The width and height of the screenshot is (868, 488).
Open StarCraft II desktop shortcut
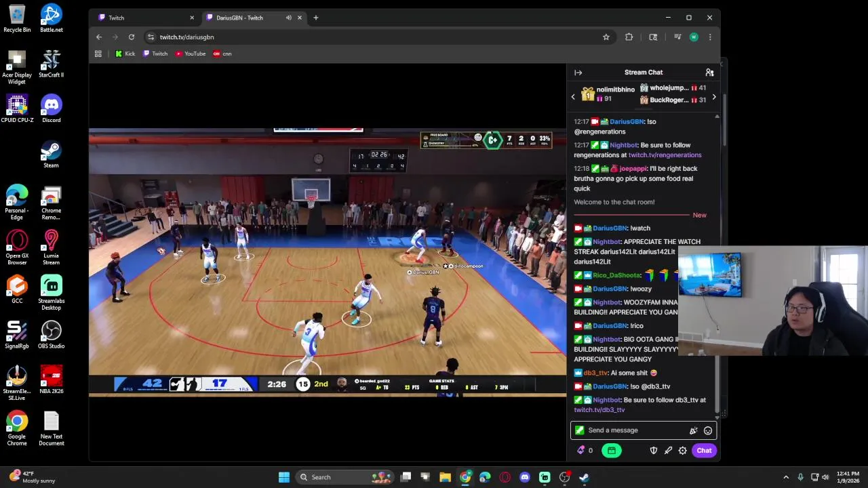tap(52, 64)
